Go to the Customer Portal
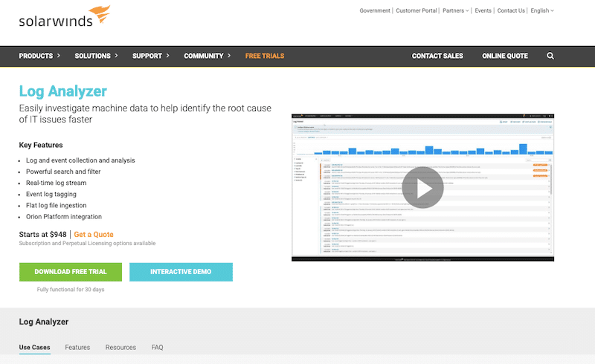This screenshot has height=364, width=595. (416, 10)
